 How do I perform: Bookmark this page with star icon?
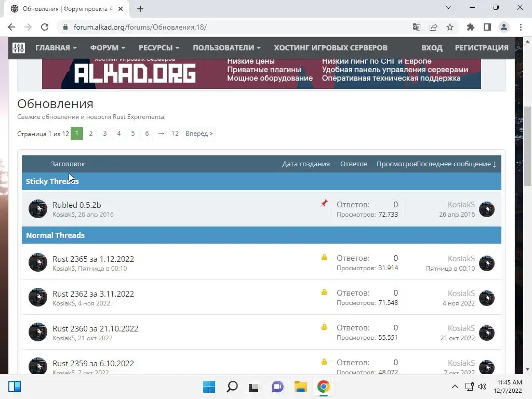point(450,27)
